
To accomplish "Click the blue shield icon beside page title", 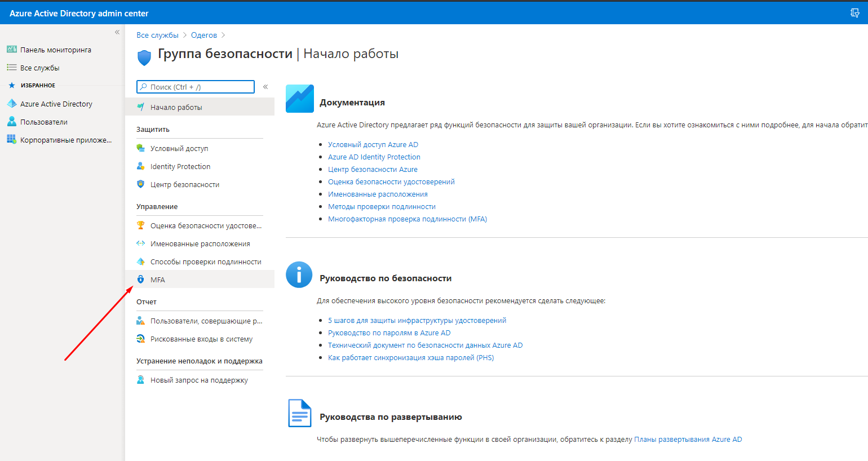I will (x=144, y=57).
